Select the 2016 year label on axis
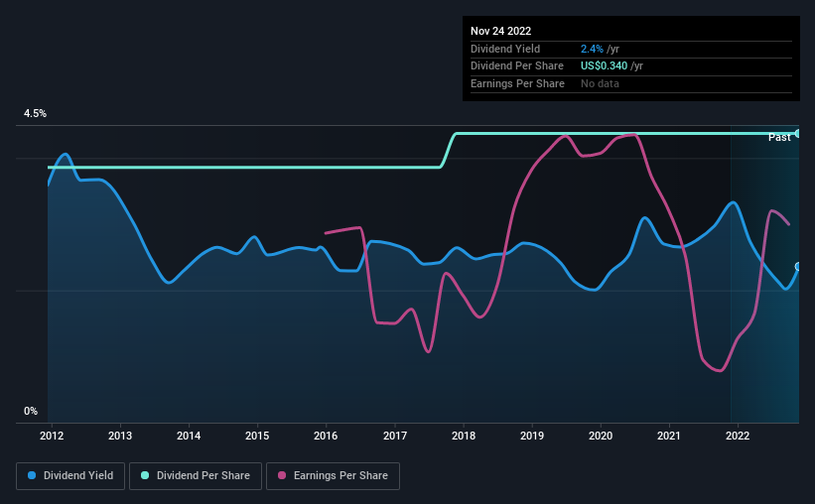This screenshot has width=815, height=504. [326, 436]
